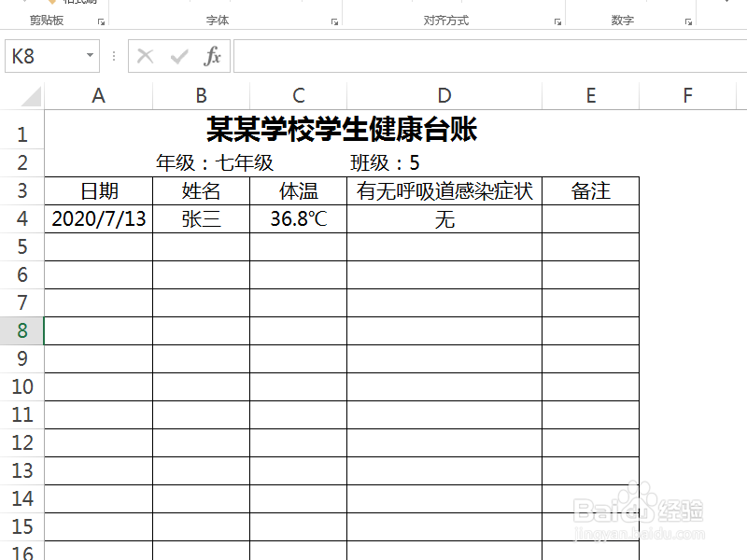Image resolution: width=747 pixels, height=560 pixels.
Task: Click the red X cancel icon beside formula bar
Action: (x=146, y=55)
